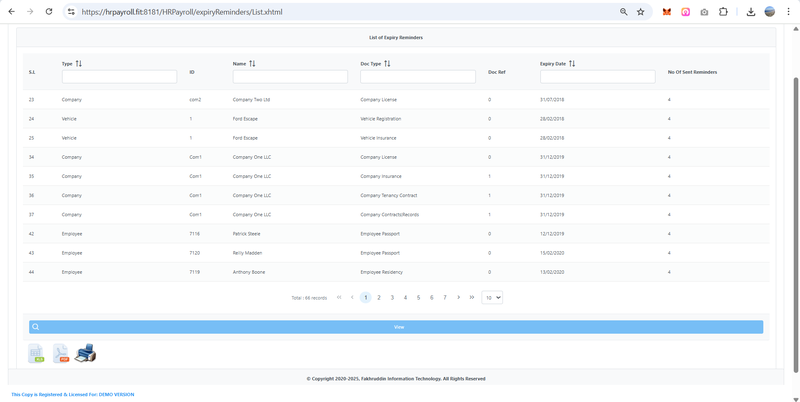Sort by Doc Type column arrows
Screen dimensions: 800x402
tap(387, 64)
